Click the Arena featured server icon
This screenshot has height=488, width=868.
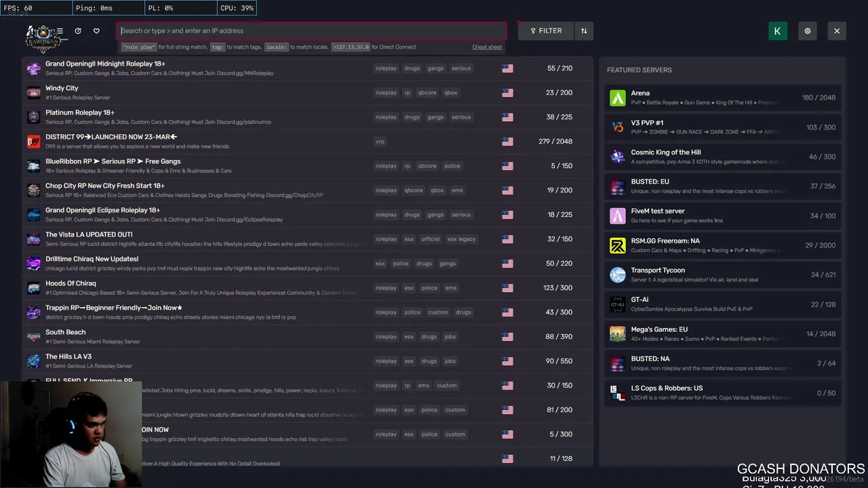[617, 98]
